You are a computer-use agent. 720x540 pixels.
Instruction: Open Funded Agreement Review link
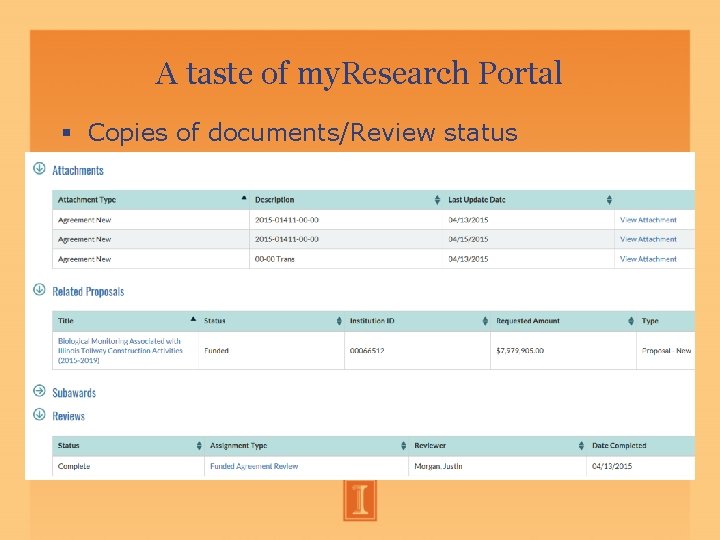point(254,466)
